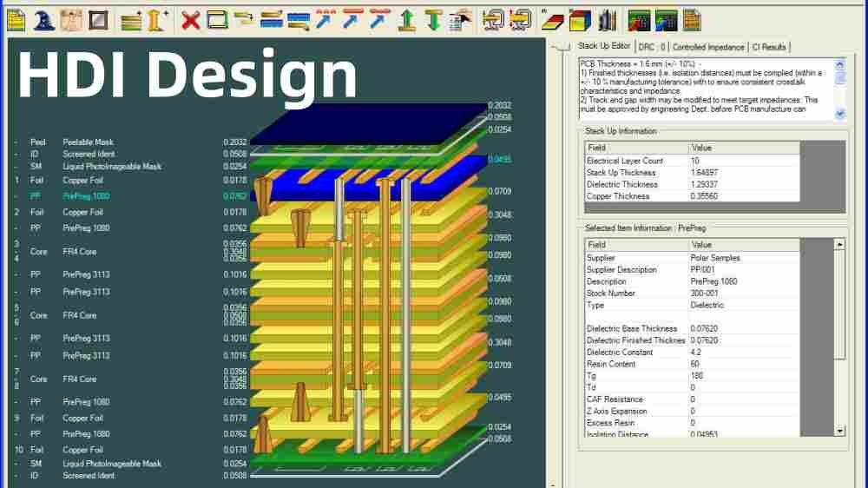Click the green down arrow icon
The height and width of the screenshot is (488, 868).
(x=433, y=19)
